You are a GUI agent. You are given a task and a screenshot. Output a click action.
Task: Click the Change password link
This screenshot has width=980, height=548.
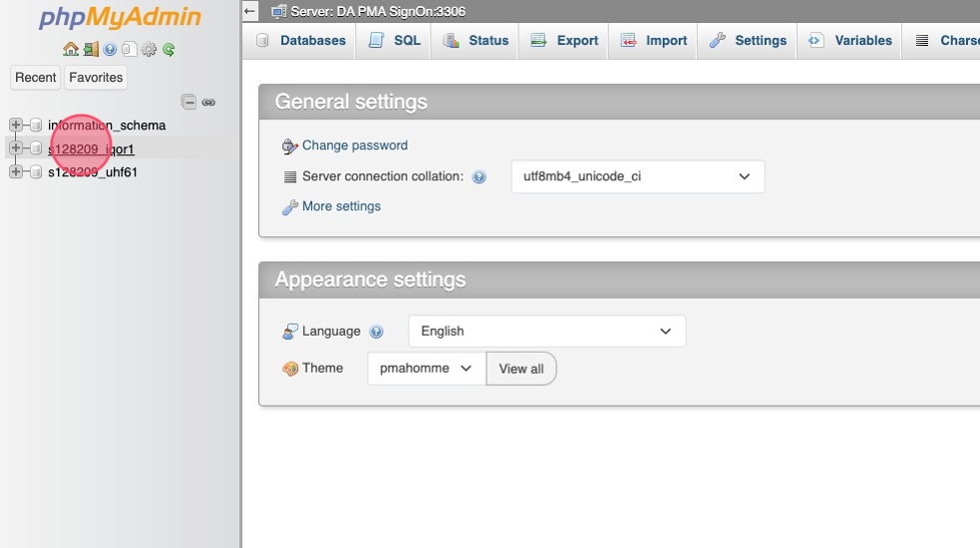point(354,145)
